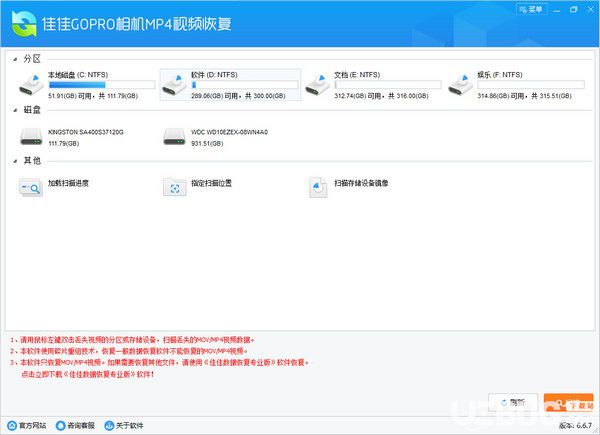Select the local disk C: NTFS partition icon
This screenshot has height=435, width=600.
coord(31,85)
